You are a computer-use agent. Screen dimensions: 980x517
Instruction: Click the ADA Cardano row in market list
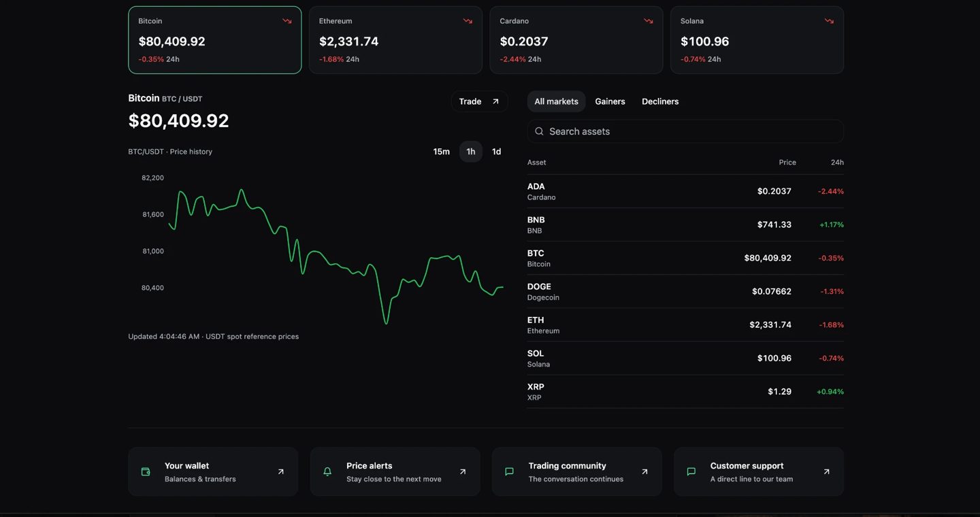click(685, 191)
